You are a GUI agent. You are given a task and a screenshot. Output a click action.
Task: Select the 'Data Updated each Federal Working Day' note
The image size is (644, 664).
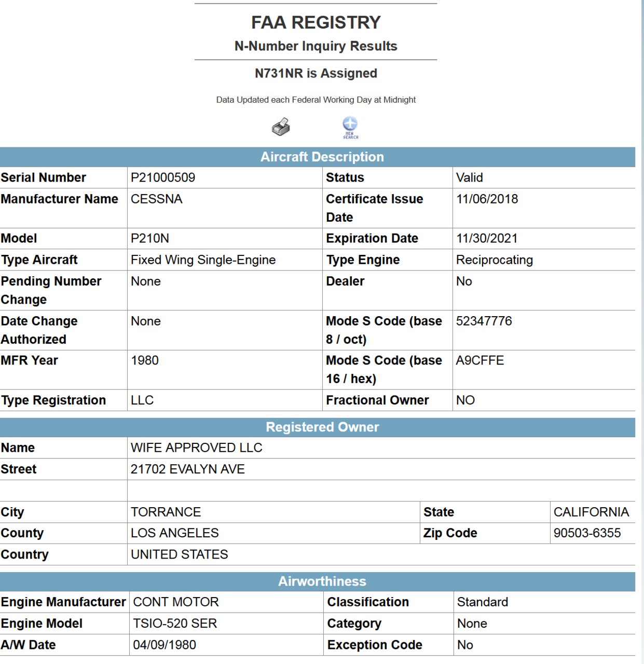[x=316, y=100]
